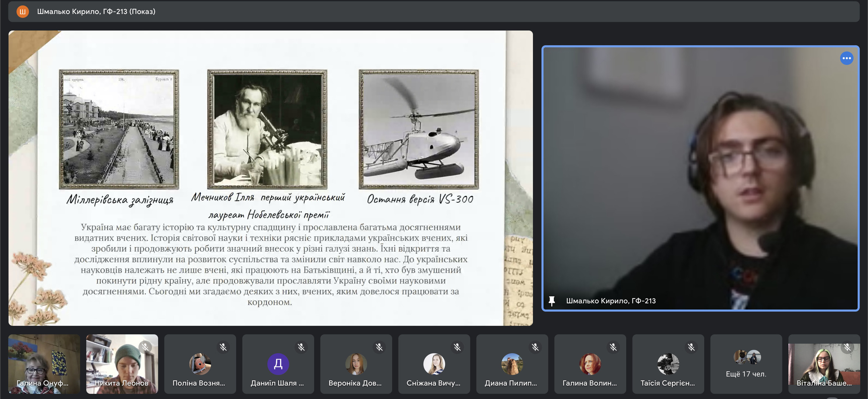
Task: Click the Д avatar of Даниїл Шаля
Action: (x=278, y=364)
